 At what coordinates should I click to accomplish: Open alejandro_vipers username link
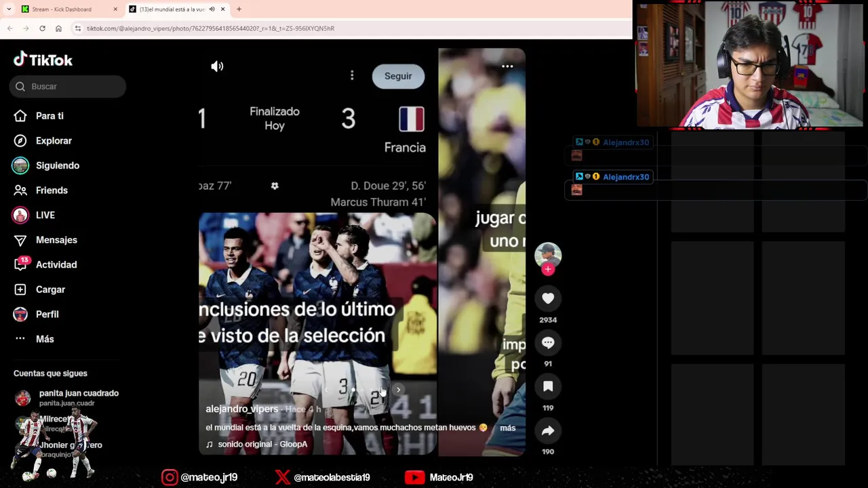pos(242,409)
